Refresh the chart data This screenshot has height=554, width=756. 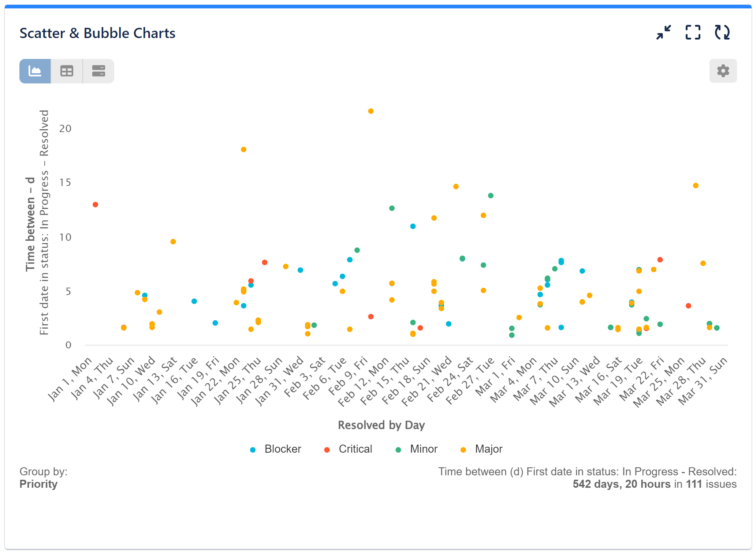722,33
